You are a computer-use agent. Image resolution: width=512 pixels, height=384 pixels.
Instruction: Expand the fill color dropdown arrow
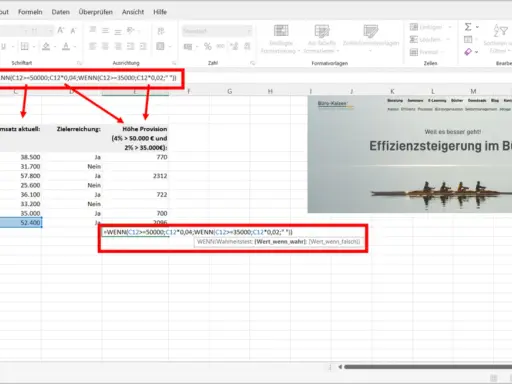click(x=55, y=47)
